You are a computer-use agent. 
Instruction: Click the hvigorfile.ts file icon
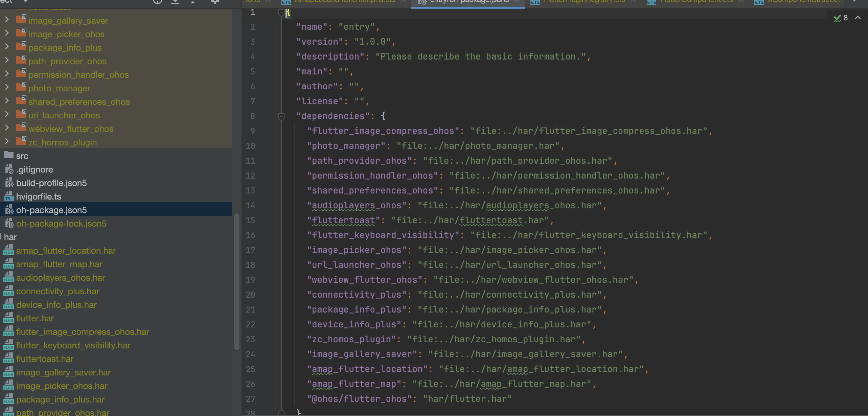[x=8, y=197]
